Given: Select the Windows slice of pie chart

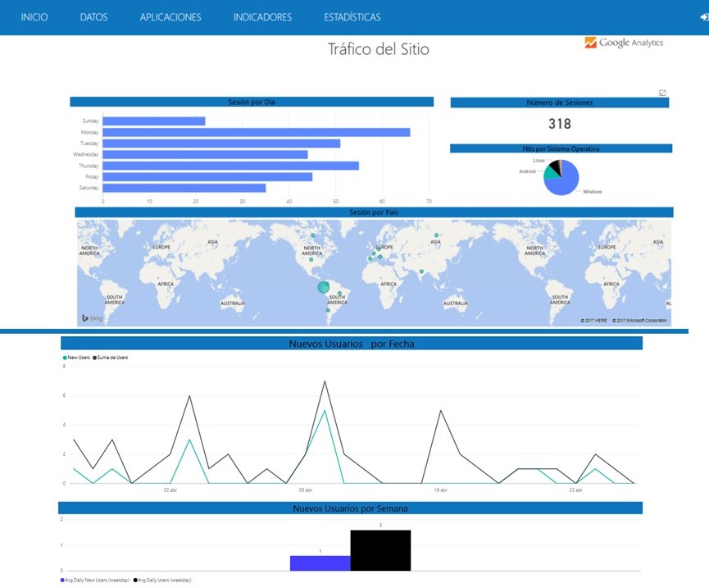Looking at the screenshot, I should pyautogui.click(x=566, y=182).
